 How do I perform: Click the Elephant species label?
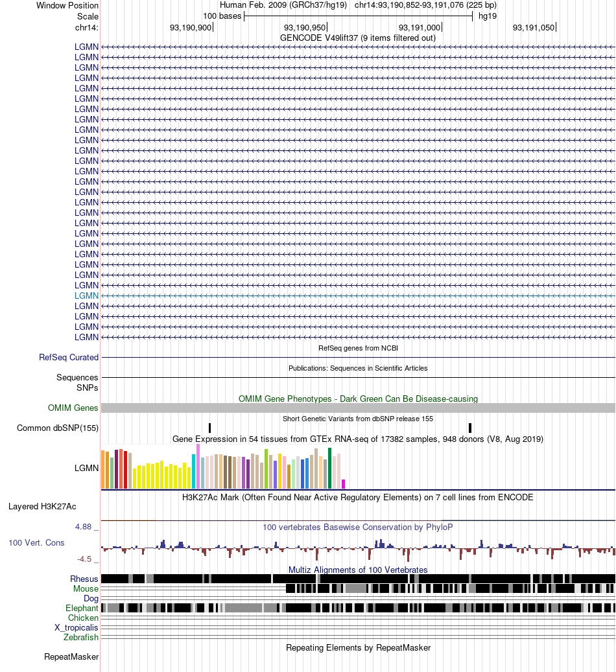click(82, 608)
